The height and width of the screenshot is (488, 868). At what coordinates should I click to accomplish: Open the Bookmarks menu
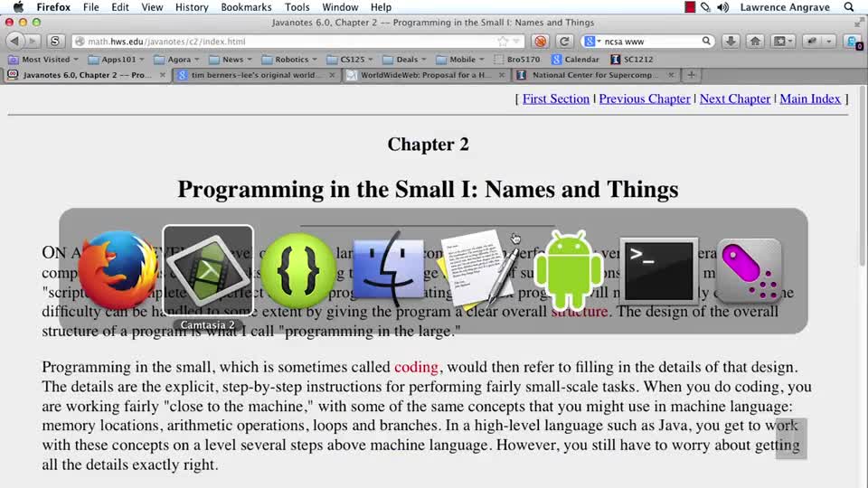246,7
